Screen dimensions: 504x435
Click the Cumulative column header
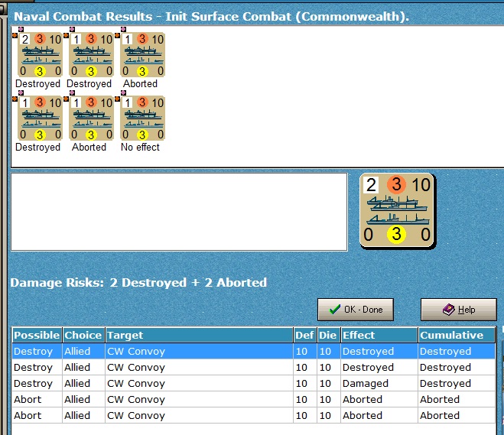coord(457,335)
